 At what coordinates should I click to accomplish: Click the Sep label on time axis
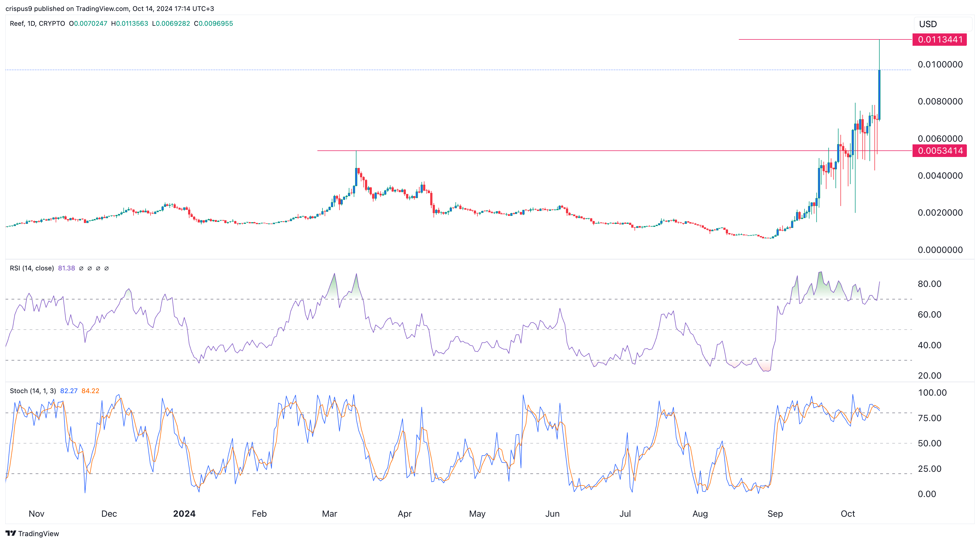coord(775,514)
